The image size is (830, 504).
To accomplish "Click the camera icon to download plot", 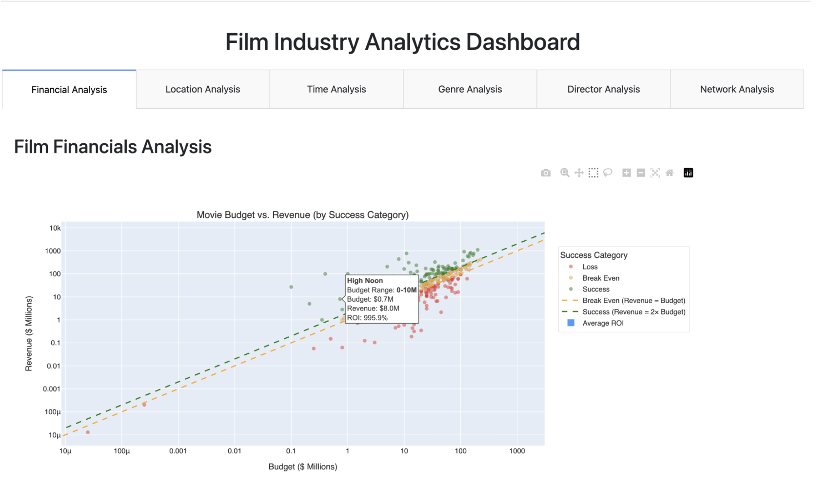I will point(545,173).
